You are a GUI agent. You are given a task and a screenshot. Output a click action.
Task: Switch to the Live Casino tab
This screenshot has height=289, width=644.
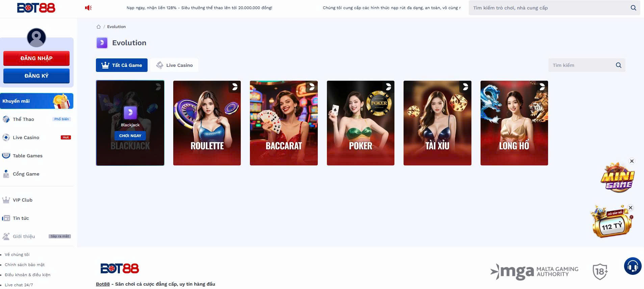(x=174, y=65)
